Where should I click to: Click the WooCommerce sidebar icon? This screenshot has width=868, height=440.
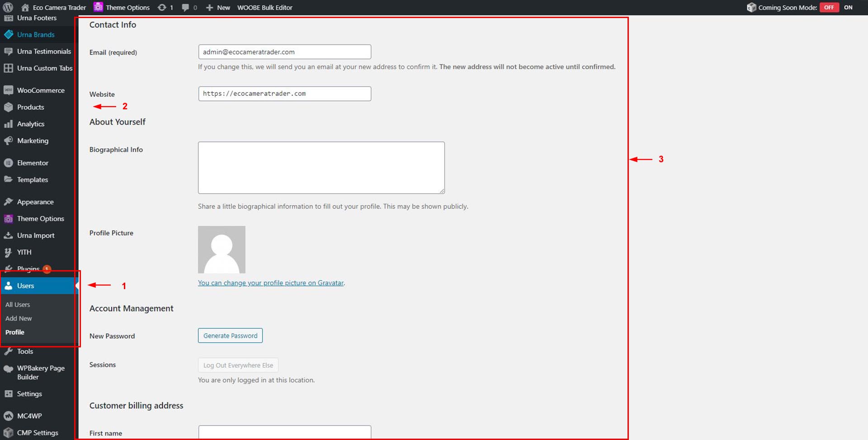[x=8, y=90]
